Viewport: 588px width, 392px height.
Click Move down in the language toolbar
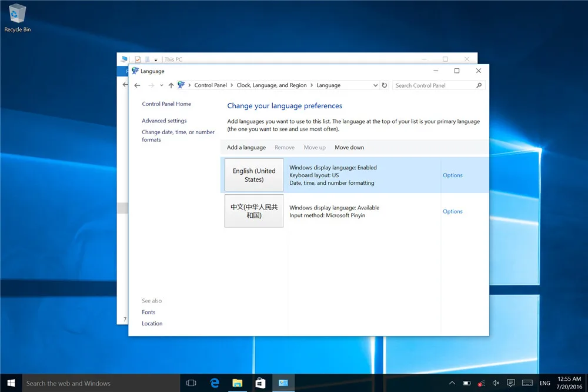tap(349, 148)
